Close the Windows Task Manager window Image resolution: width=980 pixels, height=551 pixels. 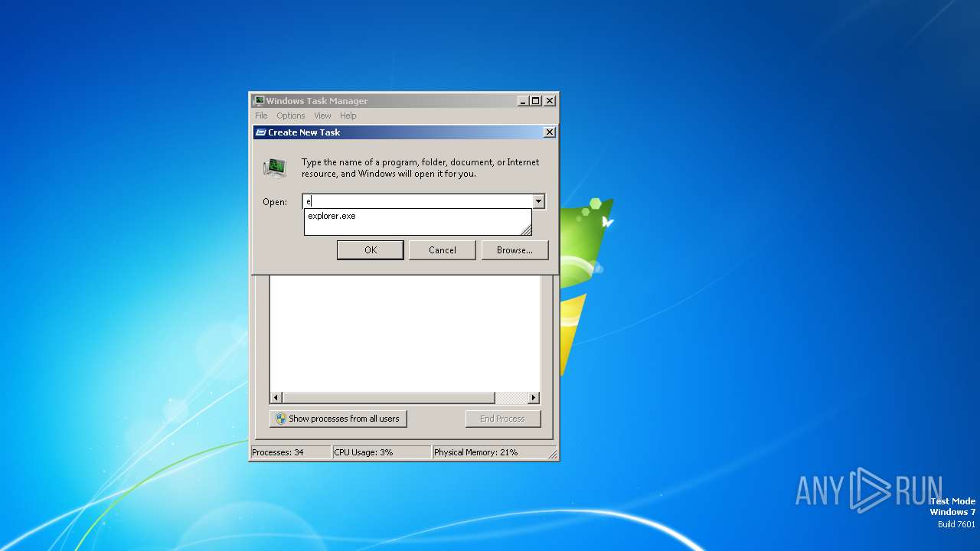coord(550,101)
